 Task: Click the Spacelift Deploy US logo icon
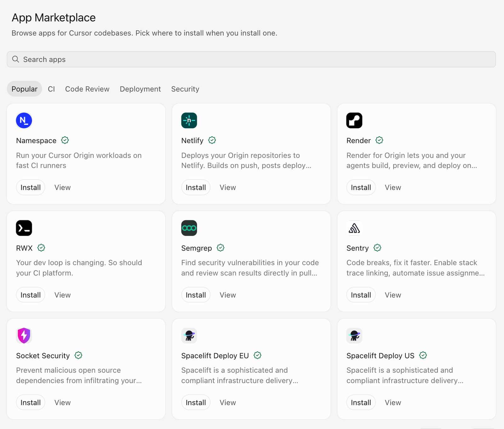pyautogui.click(x=354, y=335)
